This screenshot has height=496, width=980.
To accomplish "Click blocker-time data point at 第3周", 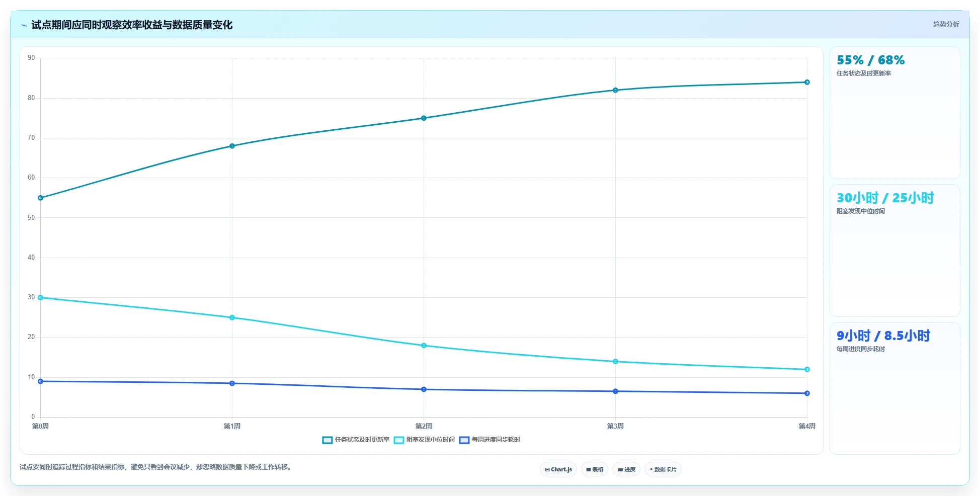I will [615, 362].
